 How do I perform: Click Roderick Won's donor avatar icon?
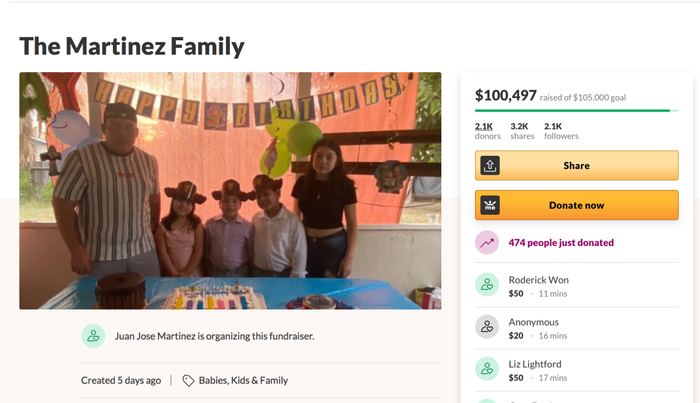pos(487,286)
